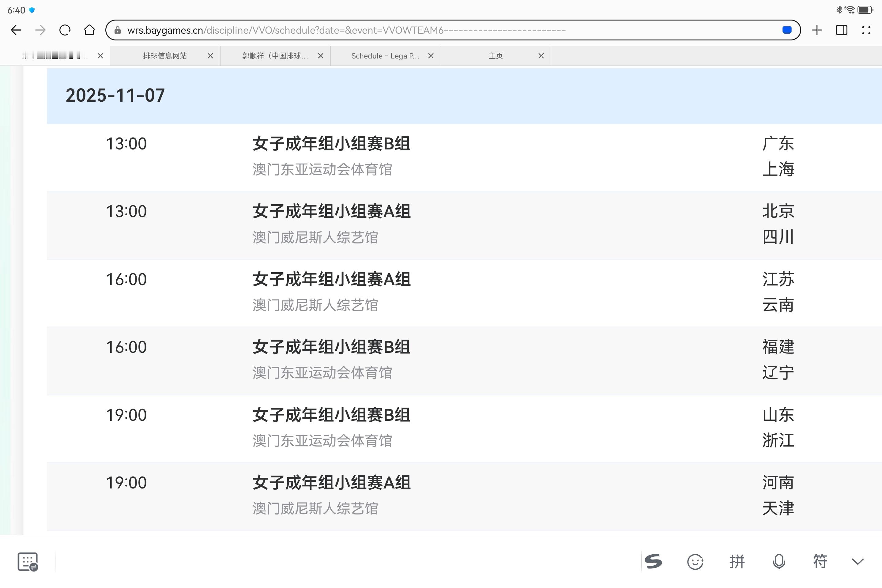The width and height of the screenshot is (882, 588).
Task: View site security info via the padlock
Action: pos(117,30)
